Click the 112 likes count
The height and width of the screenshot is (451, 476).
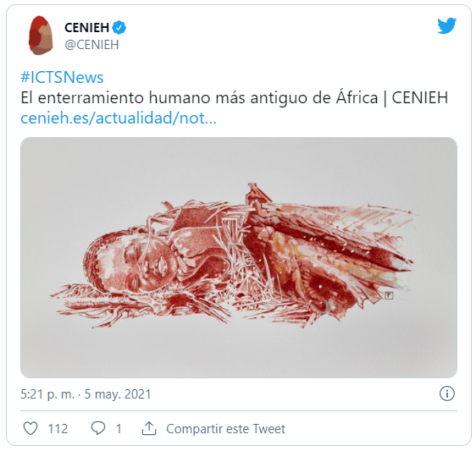[58, 429]
